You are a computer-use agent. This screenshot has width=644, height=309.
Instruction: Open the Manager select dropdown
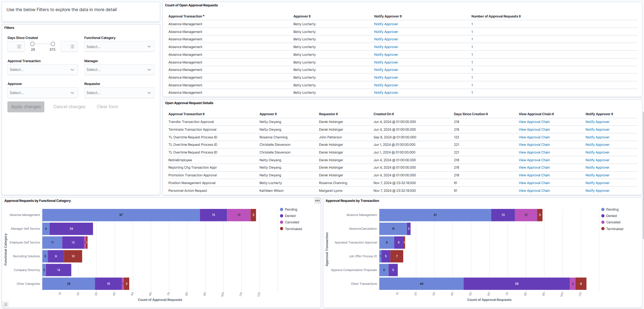click(x=119, y=70)
